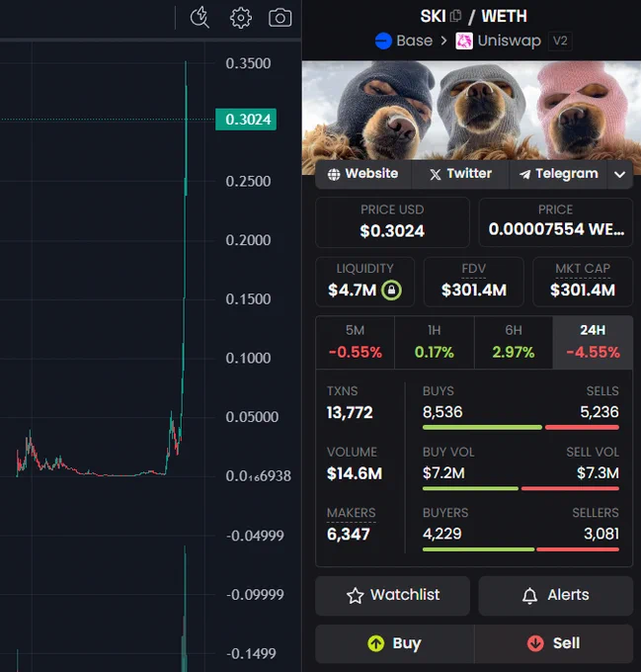Click the buy vol versus sell vol bar
This screenshot has height=672, width=641.
(521, 488)
